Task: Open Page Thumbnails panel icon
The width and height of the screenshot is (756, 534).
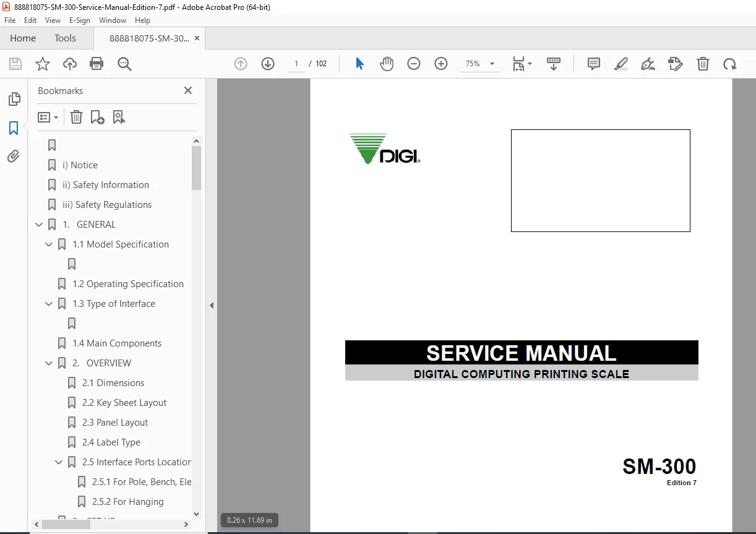Action: (x=14, y=99)
